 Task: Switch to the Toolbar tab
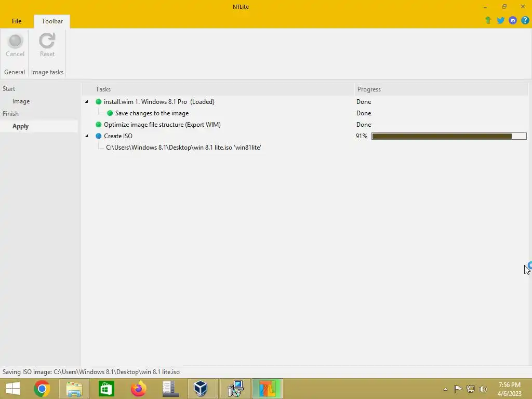click(52, 21)
